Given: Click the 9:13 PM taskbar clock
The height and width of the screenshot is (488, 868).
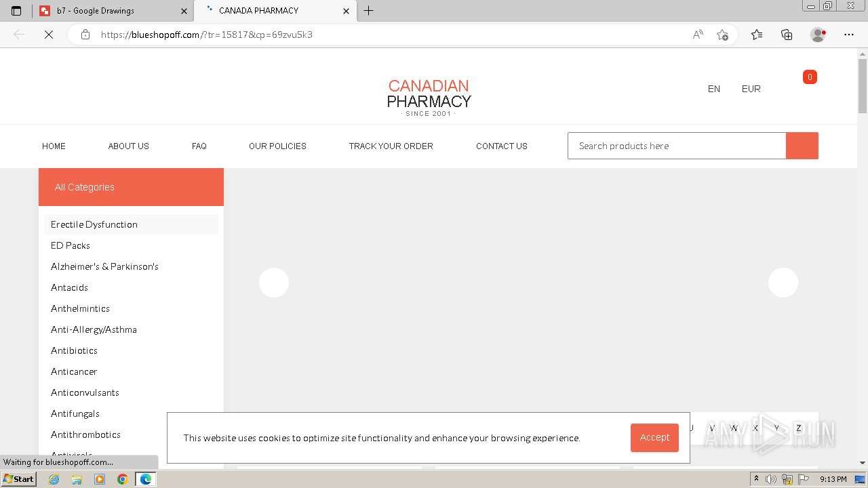Looking at the screenshot, I should 833,479.
